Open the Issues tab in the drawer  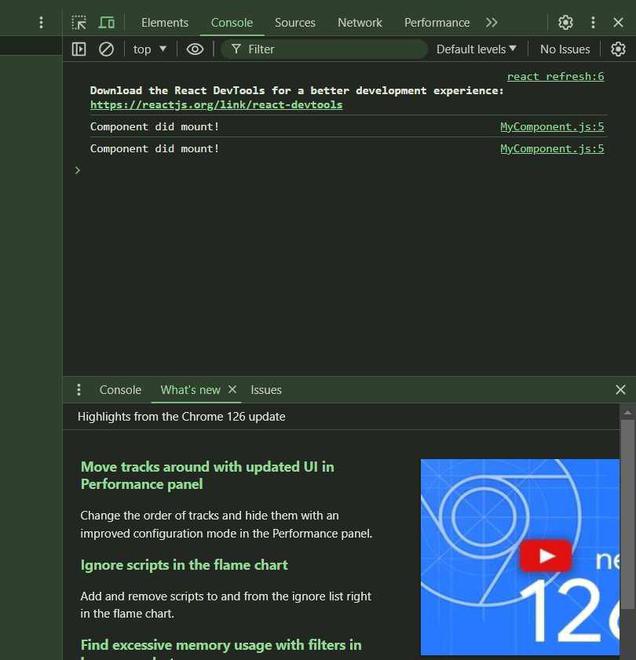(x=266, y=390)
